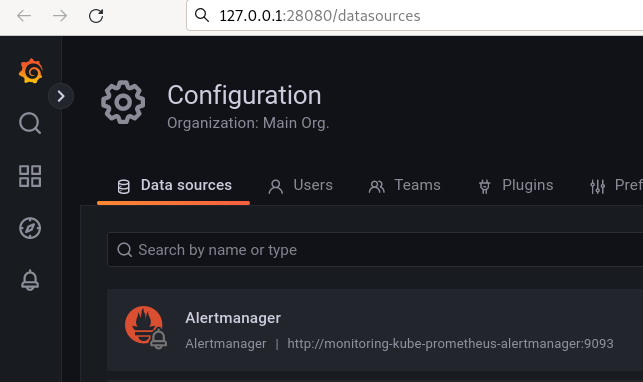The width and height of the screenshot is (643, 382).
Task: Click the address bar search magnifier icon
Action: coord(202,16)
